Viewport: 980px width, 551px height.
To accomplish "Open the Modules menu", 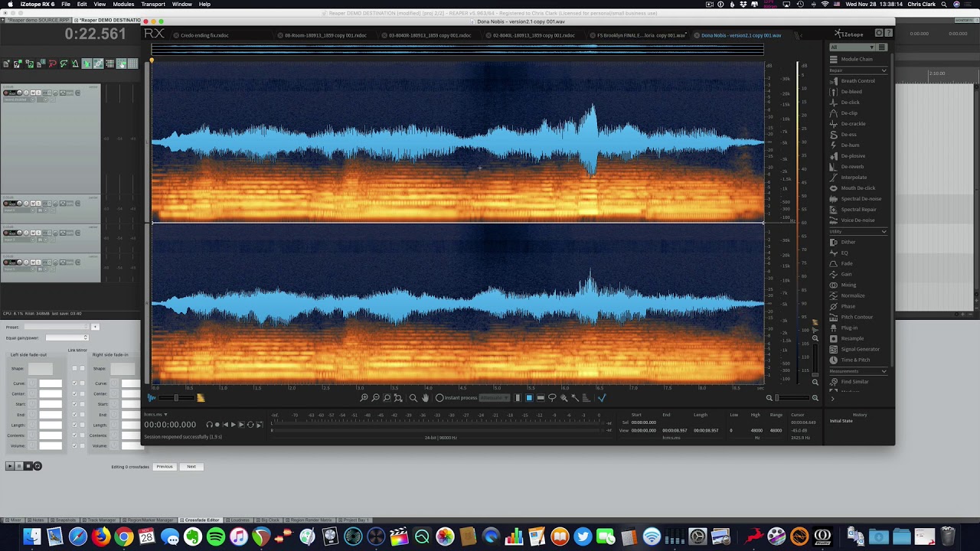I will tap(123, 5).
